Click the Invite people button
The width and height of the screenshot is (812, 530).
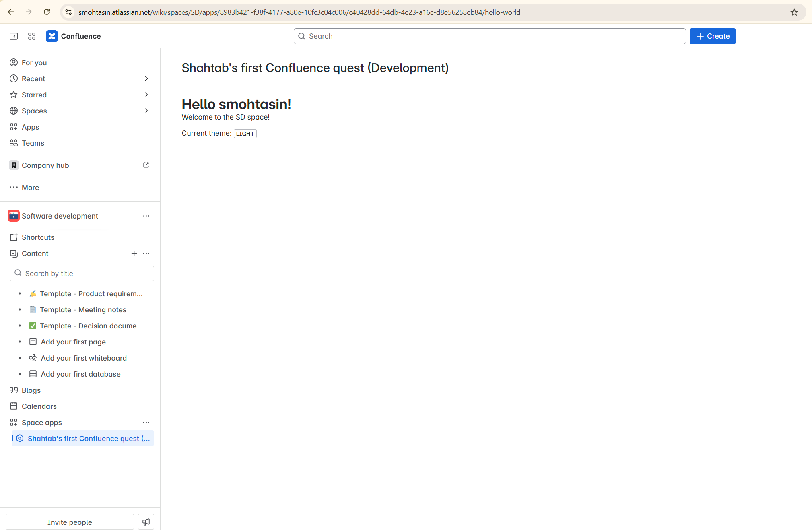[x=70, y=522]
